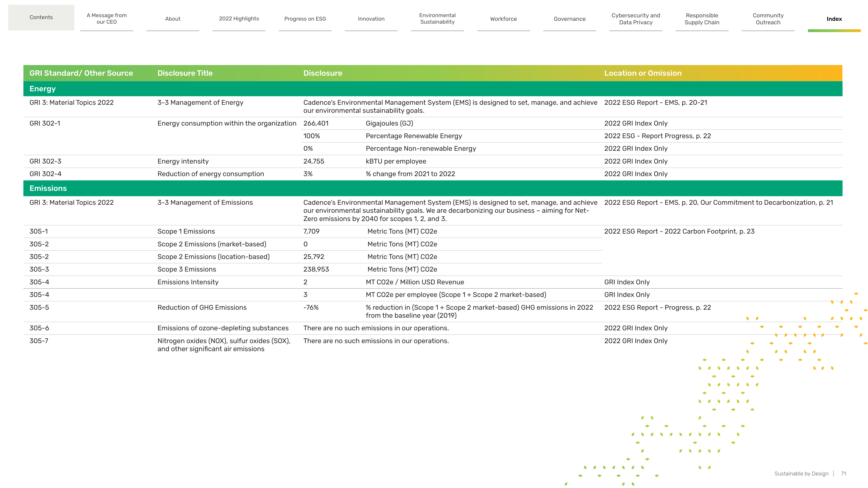This screenshot has height=488, width=868.
Task: Click the 100% renewable energy value
Action: click(312, 136)
